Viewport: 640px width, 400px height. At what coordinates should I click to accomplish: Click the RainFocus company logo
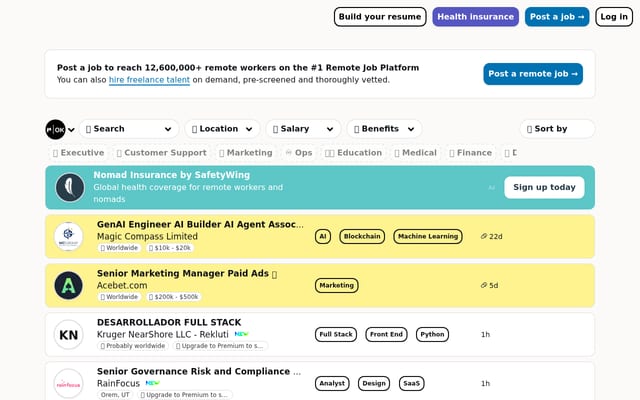coord(68,384)
